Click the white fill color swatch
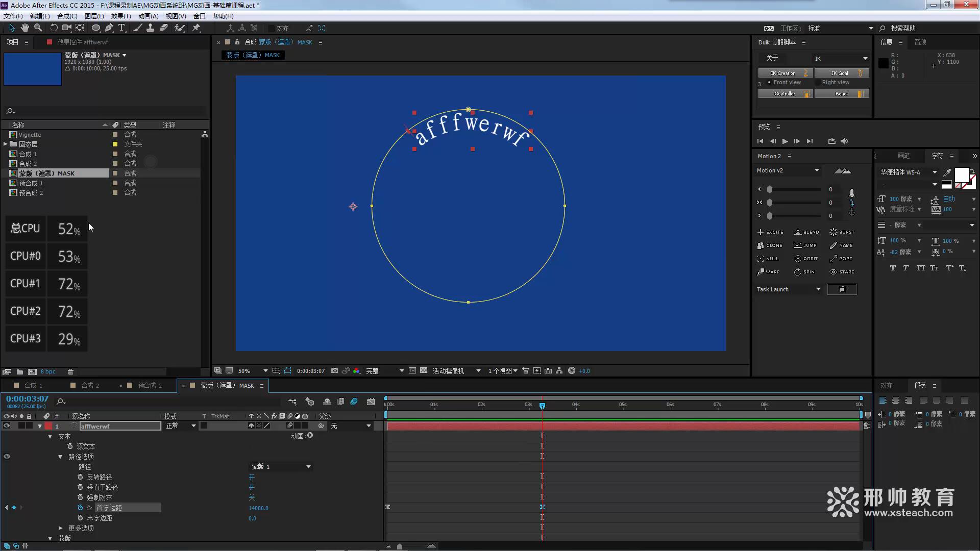980x551 pixels. tap(961, 174)
